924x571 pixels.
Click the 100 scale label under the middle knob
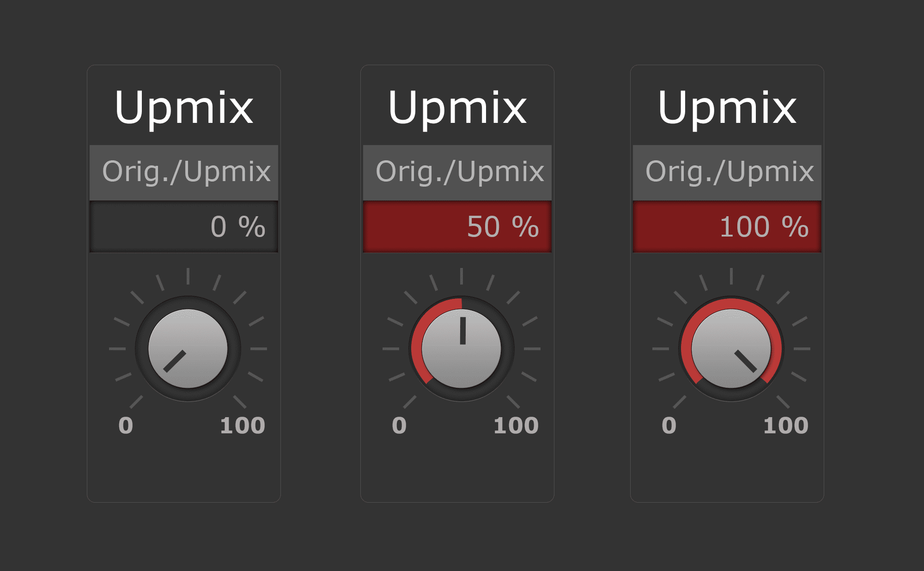[x=516, y=425]
